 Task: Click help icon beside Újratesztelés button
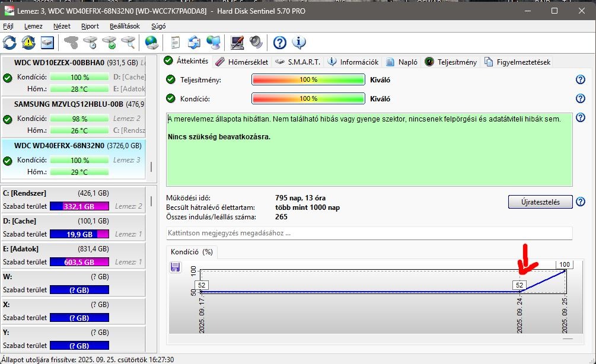581,202
